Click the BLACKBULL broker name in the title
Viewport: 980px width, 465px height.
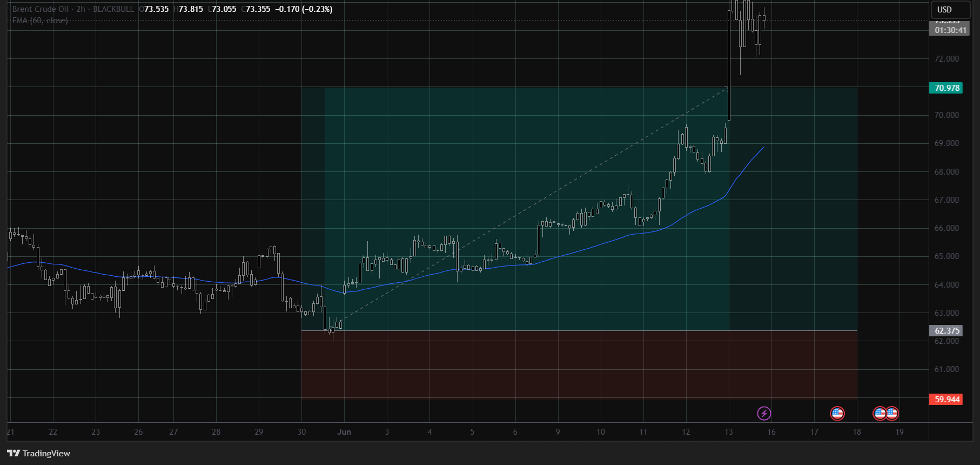[113, 9]
